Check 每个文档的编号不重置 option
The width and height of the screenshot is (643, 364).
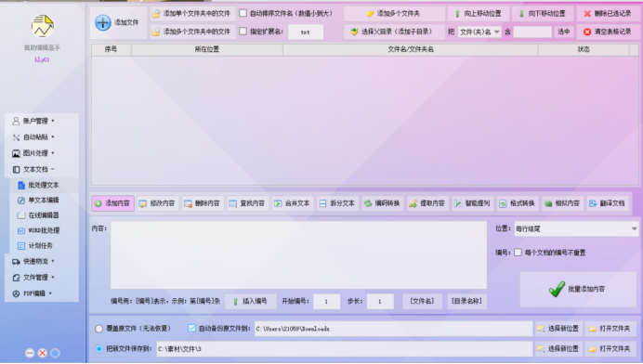pos(518,253)
